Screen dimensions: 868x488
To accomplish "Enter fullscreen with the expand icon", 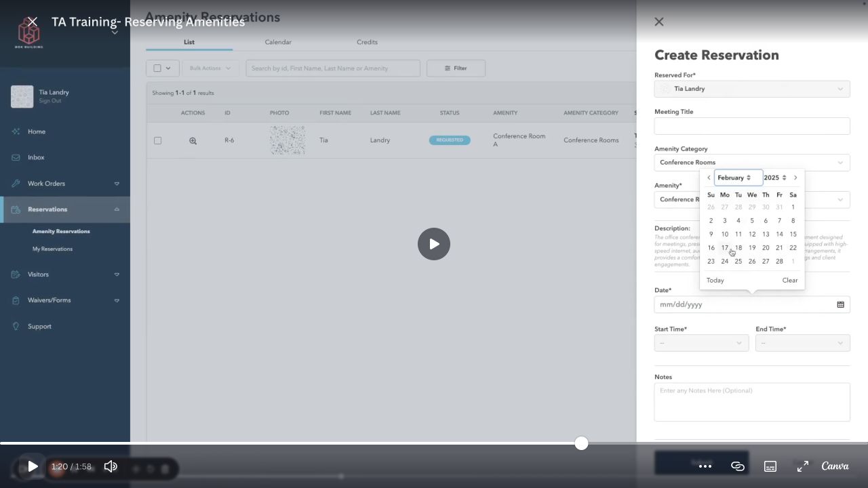I will coord(802,466).
